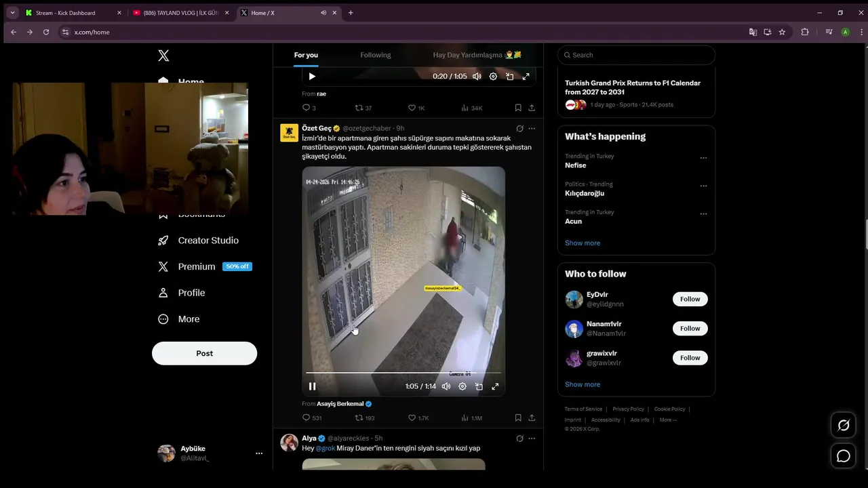Viewport: 868px width, 488px height.
Task: Open the More menu in sidebar
Action: 178,319
